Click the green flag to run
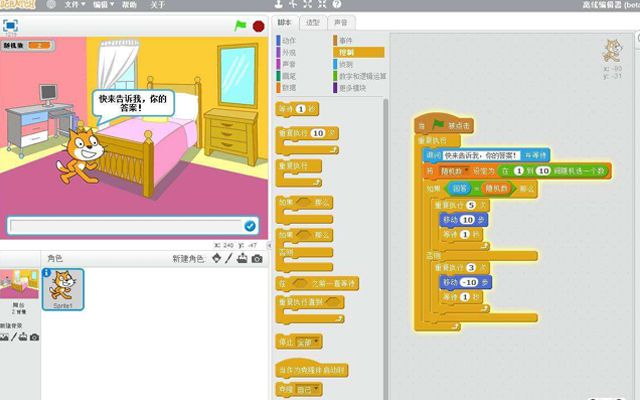 pyautogui.click(x=239, y=26)
